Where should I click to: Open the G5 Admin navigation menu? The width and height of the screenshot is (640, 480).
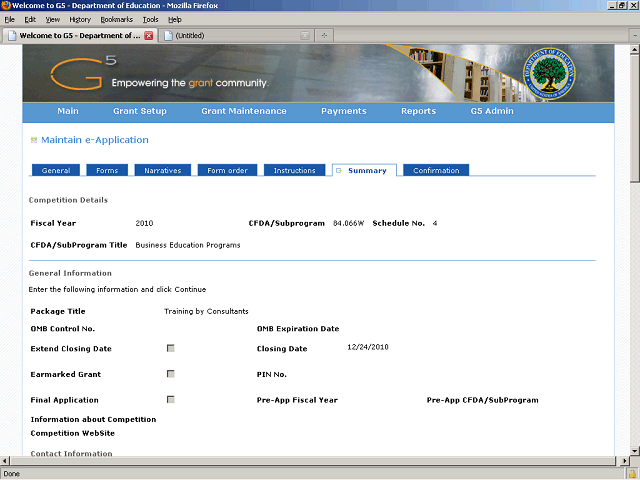(492, 111)
